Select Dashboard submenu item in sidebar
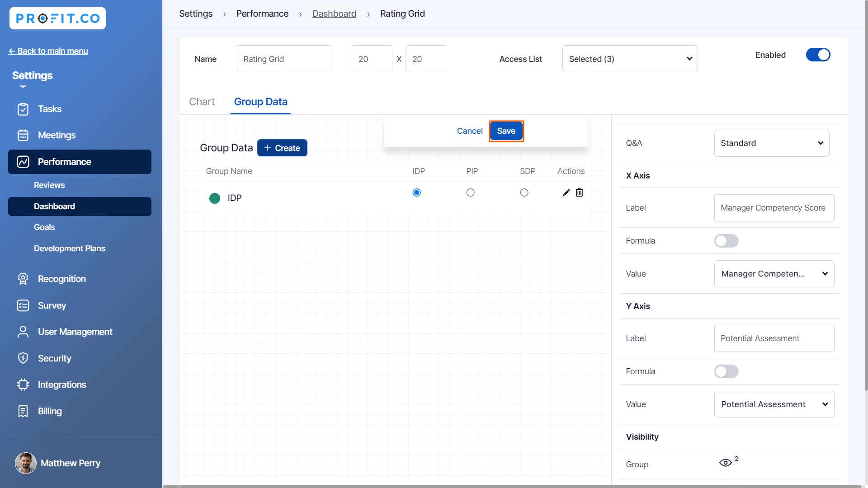Screen dimensions: 868x488 pyautogui.click(x=80, y=206)
